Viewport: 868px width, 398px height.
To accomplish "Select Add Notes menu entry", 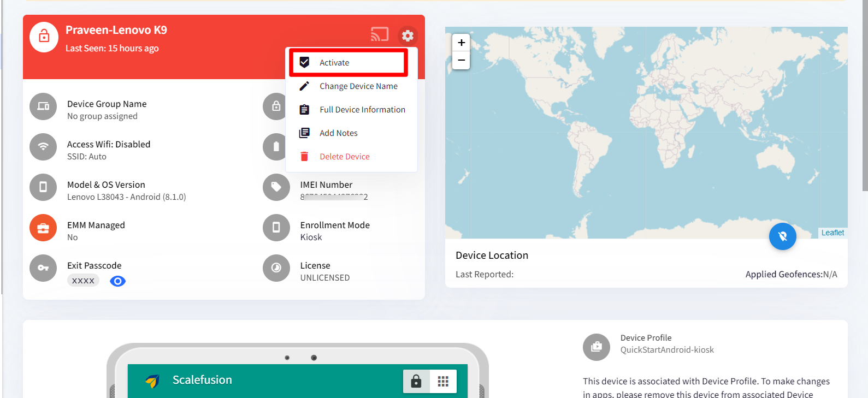I will [x=351, y=133].
